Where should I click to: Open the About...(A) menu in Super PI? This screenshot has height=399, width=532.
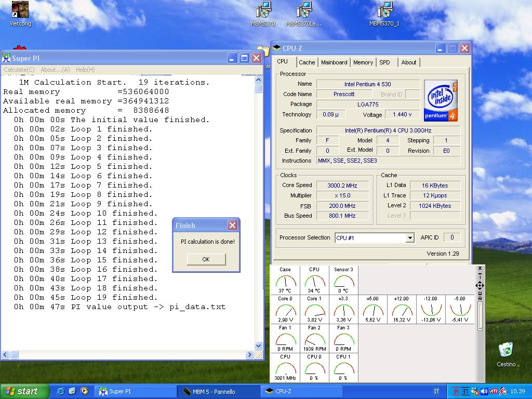(55, 70)
